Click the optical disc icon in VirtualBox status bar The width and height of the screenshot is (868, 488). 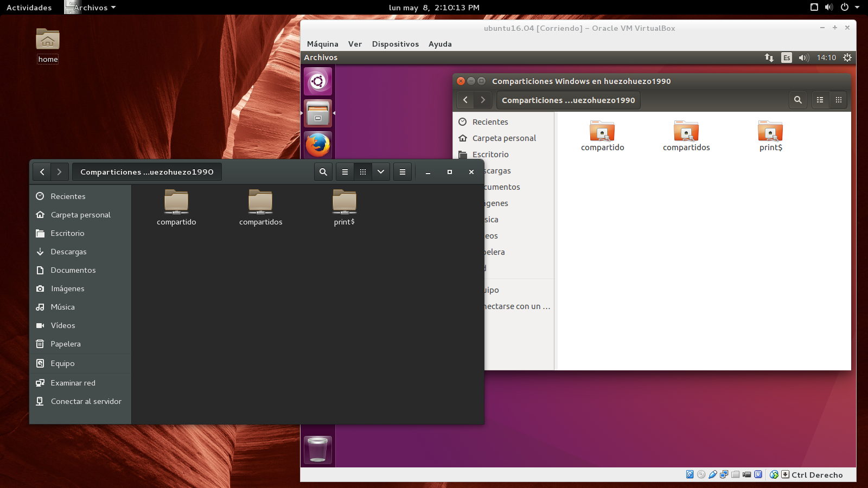(701, 474)
